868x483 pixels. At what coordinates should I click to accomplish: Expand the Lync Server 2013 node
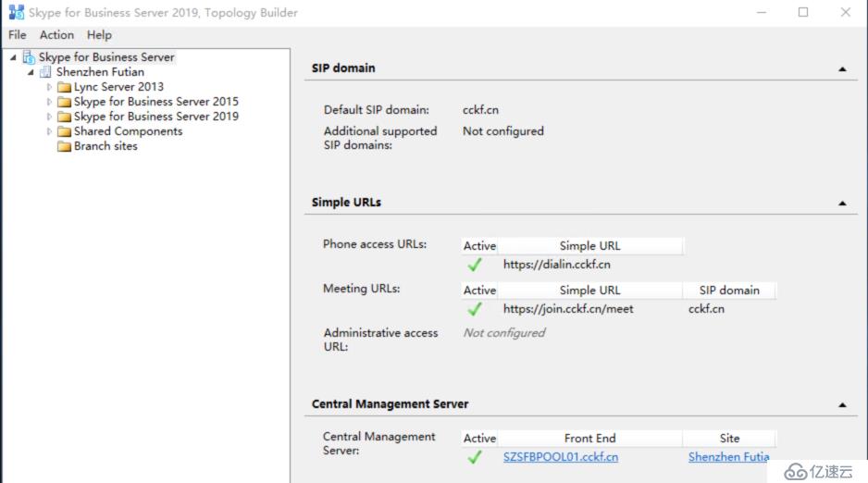click(49, 87)
